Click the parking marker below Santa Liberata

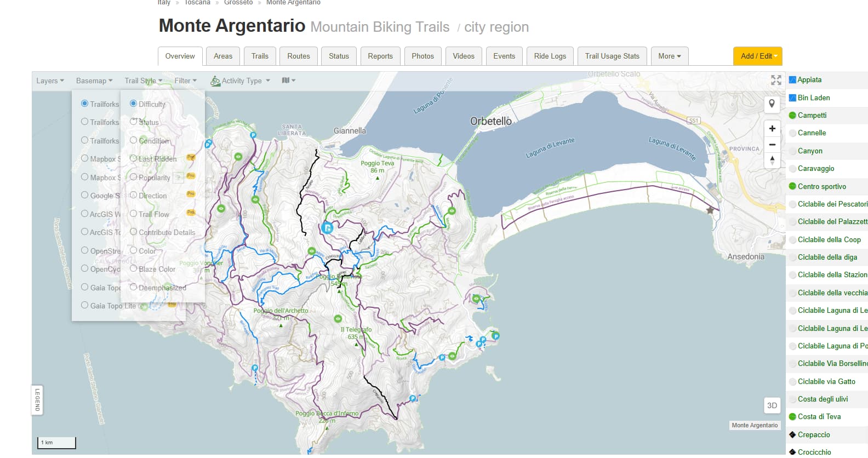click(253, 135)
